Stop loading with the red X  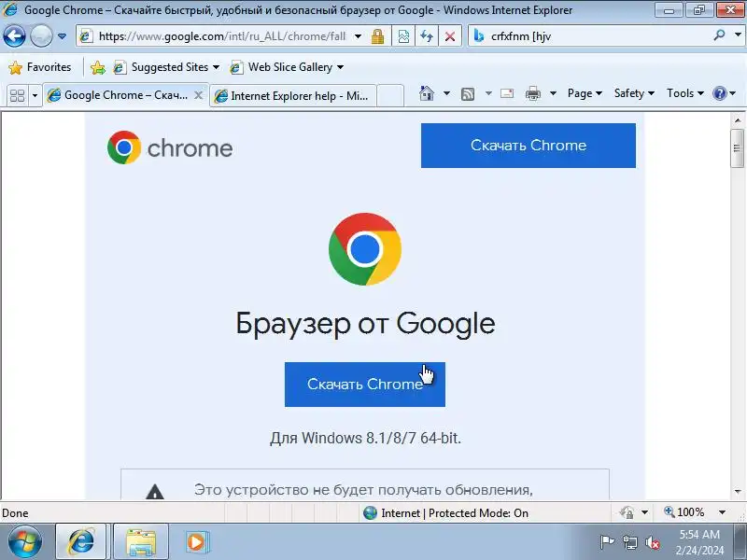pos(450,36)
